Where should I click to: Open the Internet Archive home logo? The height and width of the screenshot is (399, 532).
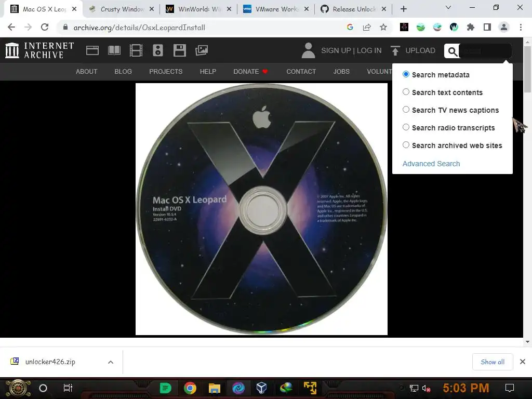[39, 50]
